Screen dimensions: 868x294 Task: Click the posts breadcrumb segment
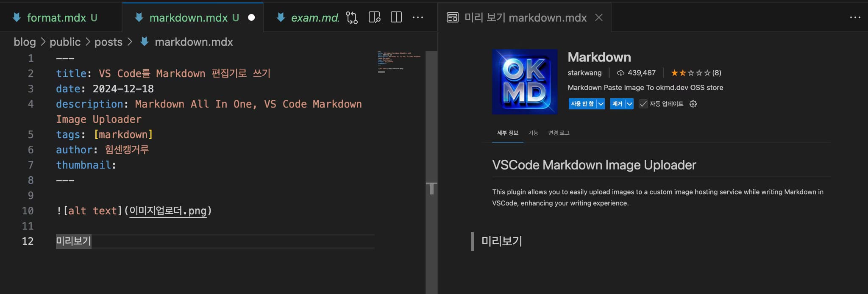click(108, 42)
